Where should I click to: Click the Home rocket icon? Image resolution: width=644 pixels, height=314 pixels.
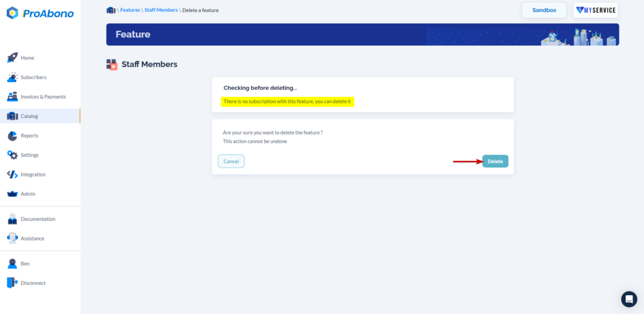click(13, 58)
